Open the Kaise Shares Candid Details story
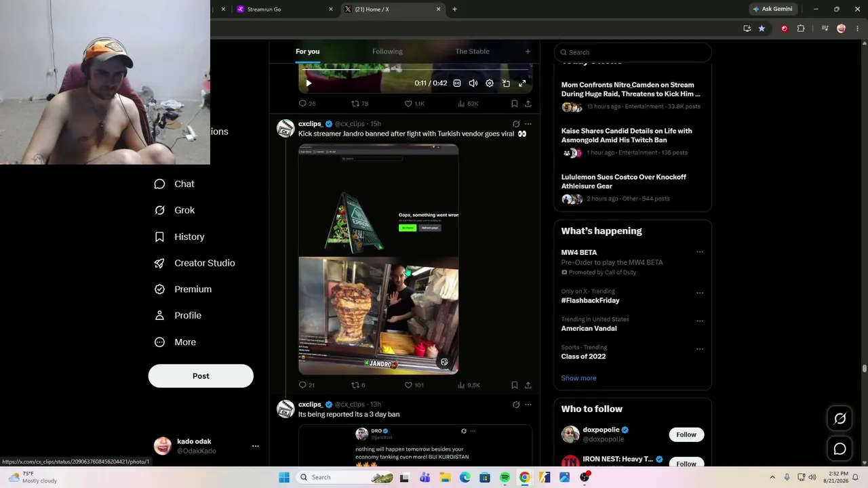Image resolution: width=868 pixels, height=488 pixels. 632,141
